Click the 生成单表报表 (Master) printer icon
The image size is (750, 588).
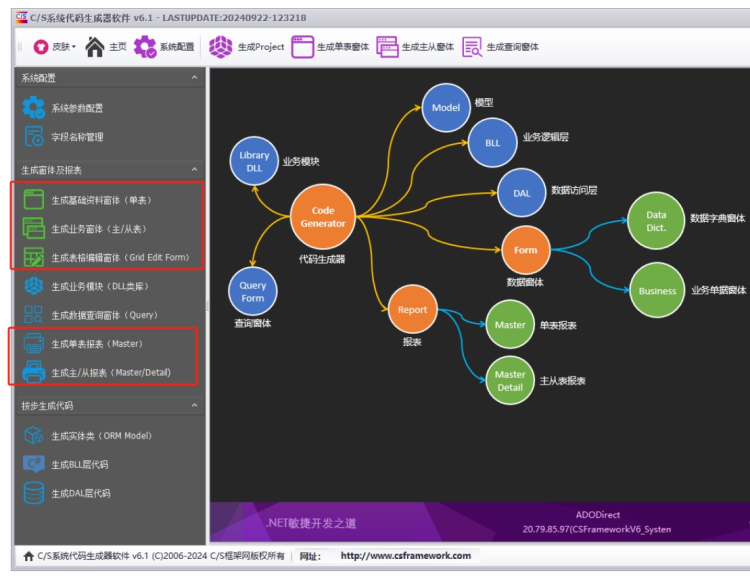[x=34, y=344]
